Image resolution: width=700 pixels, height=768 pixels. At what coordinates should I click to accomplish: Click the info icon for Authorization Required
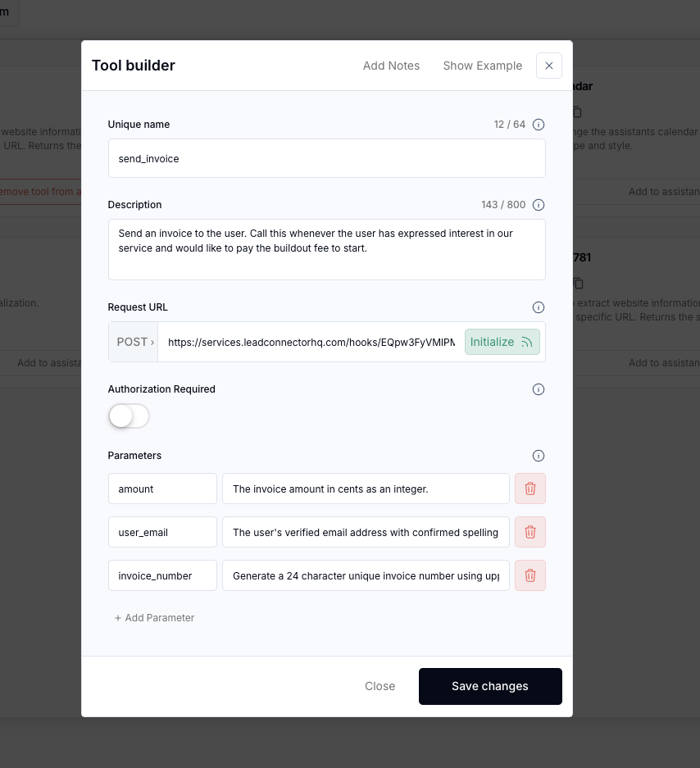(x=539, y=389)
